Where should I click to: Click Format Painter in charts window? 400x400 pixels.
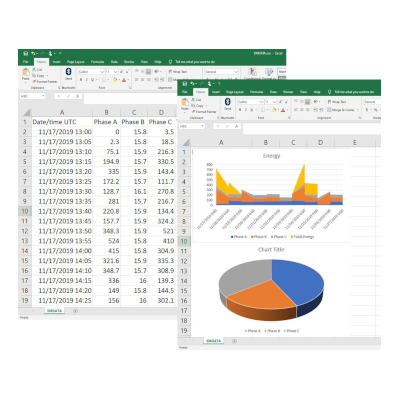pyautogui.click(x=204, y=111)
